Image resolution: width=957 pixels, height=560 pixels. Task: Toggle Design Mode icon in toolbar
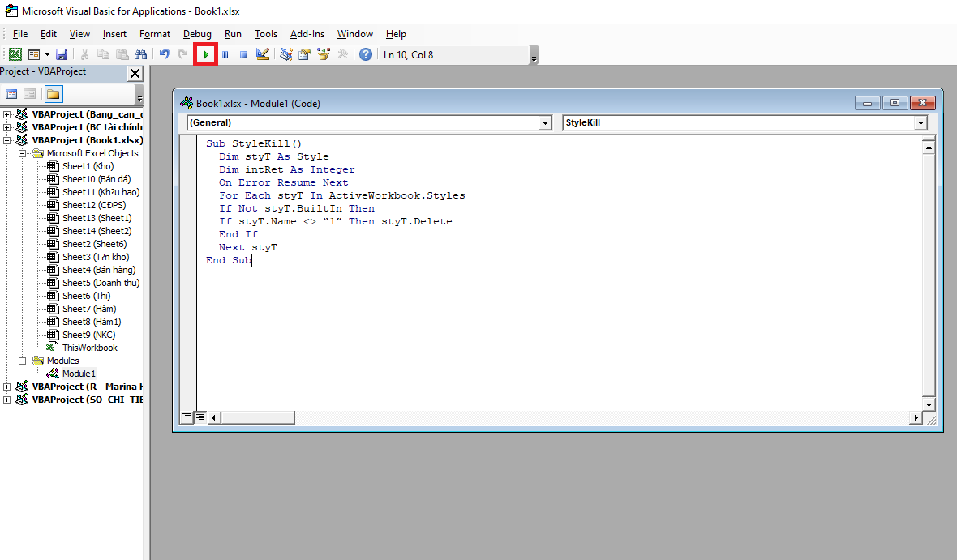pyautogui.click(x=262, y=54)
